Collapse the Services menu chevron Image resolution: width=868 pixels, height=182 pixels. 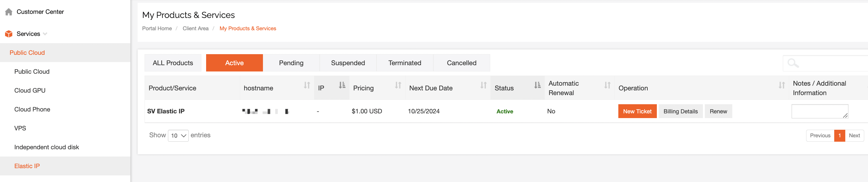click(x=45, y=34)
